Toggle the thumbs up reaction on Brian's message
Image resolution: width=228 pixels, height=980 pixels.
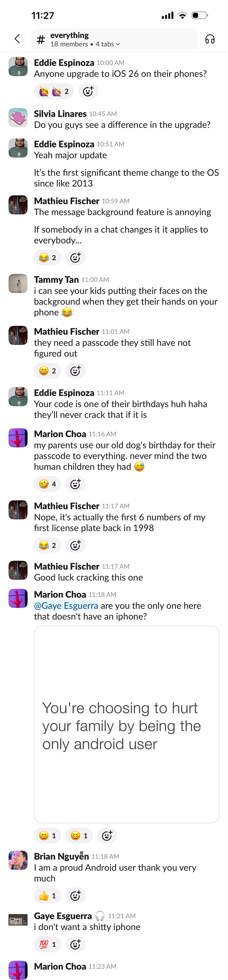(48, 895)
